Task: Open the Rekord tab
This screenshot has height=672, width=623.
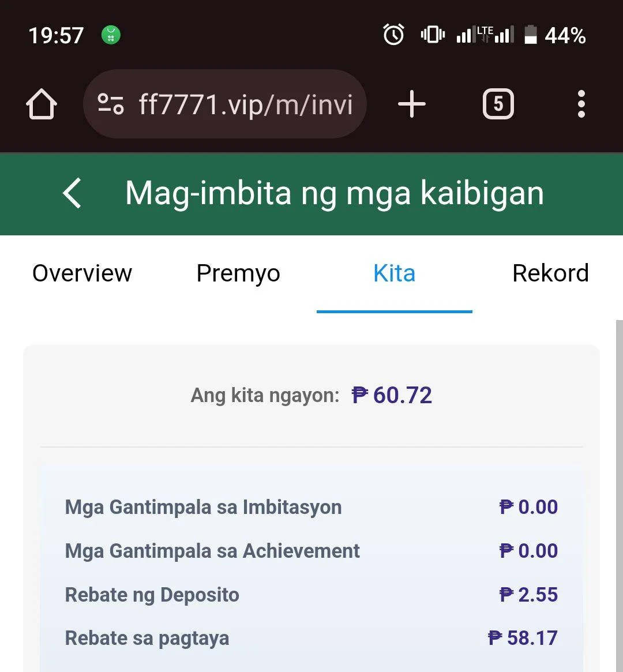Action: pos(550,273)
